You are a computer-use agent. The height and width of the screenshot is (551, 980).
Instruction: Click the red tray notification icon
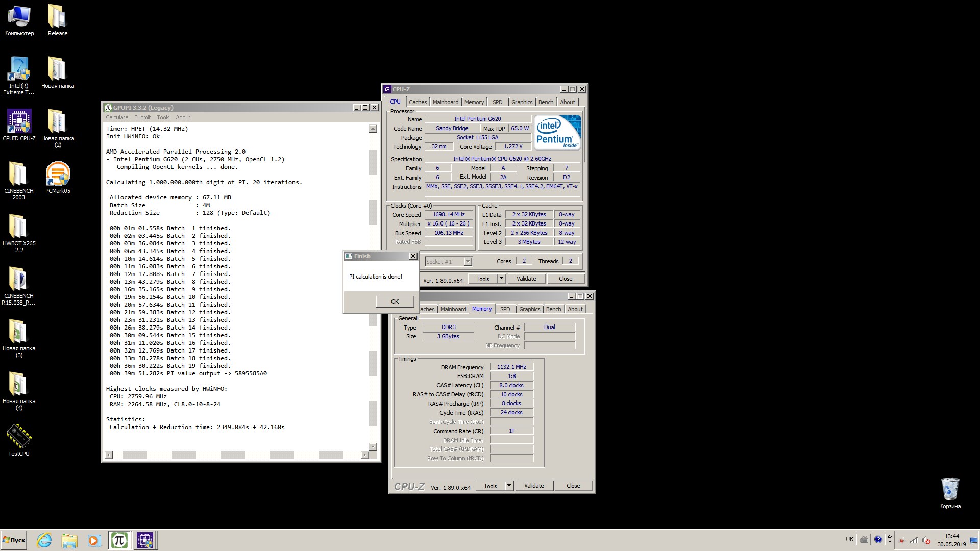[x=902, y=540]
